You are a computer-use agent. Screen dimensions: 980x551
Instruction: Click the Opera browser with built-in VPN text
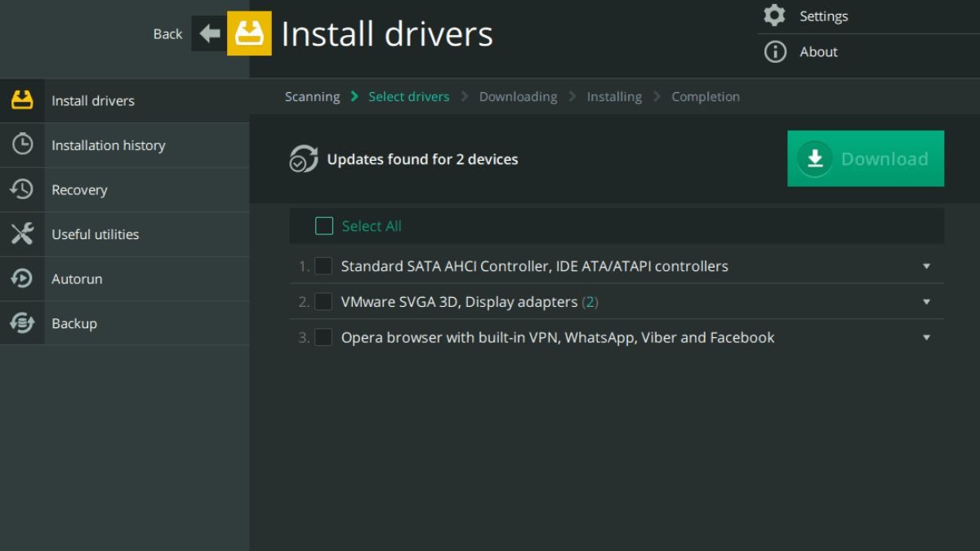click(x=558, y=338)
